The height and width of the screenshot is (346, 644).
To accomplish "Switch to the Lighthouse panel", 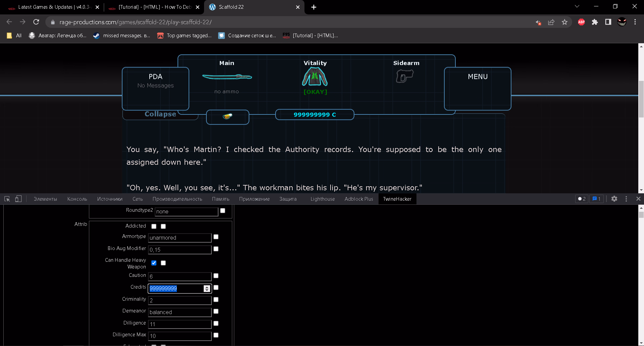I will click(322, 199).
